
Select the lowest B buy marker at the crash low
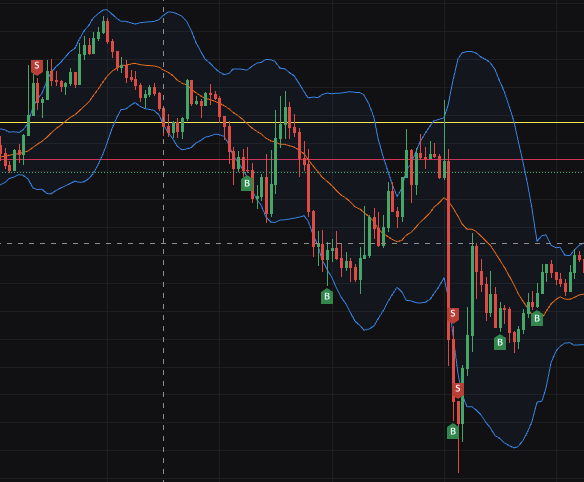tap(453, 431)
